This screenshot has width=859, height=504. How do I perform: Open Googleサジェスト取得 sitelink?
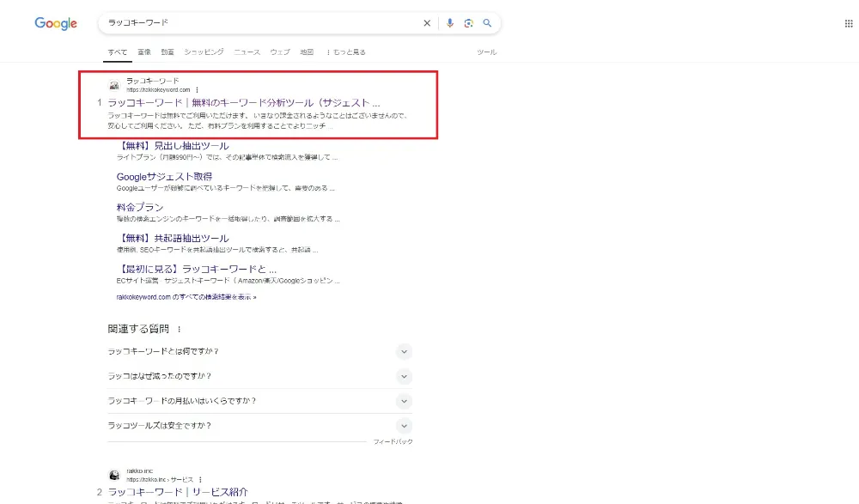coord(164,176)
